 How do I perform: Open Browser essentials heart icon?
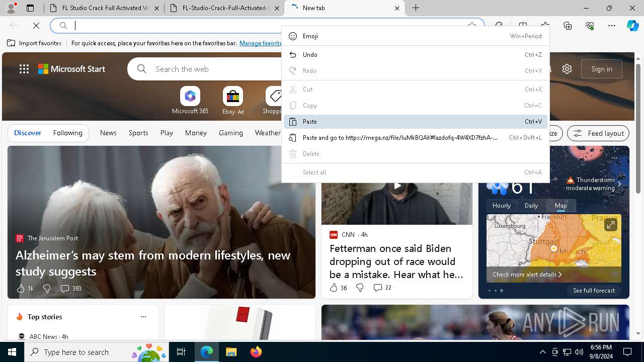pyautogui.click(x=590, y=26)
